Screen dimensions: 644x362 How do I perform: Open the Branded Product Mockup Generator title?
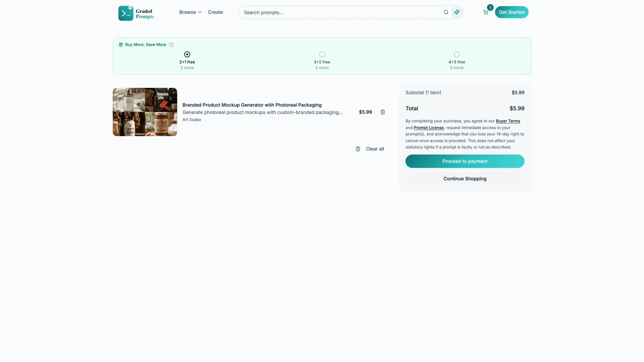(252, 105)
